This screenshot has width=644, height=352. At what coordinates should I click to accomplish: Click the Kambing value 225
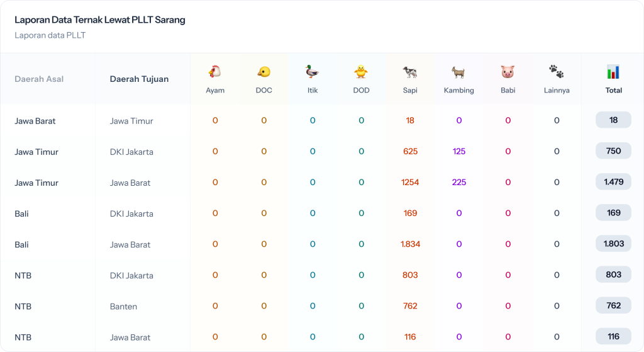pos(459,183)
